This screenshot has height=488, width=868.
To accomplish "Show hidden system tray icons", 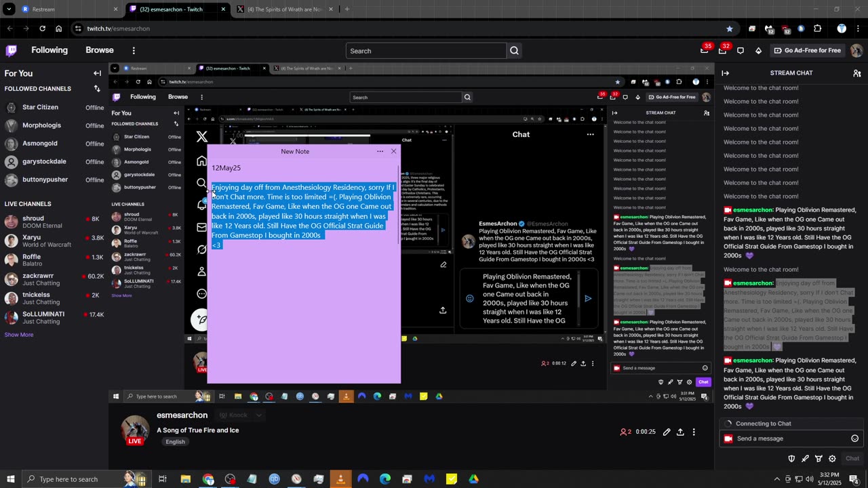I will tap(776, 479).
